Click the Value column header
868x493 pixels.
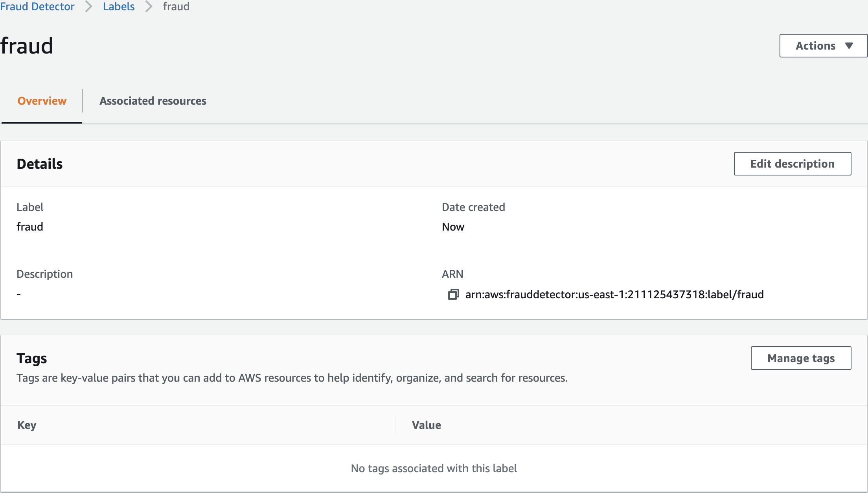pos(426,425)
